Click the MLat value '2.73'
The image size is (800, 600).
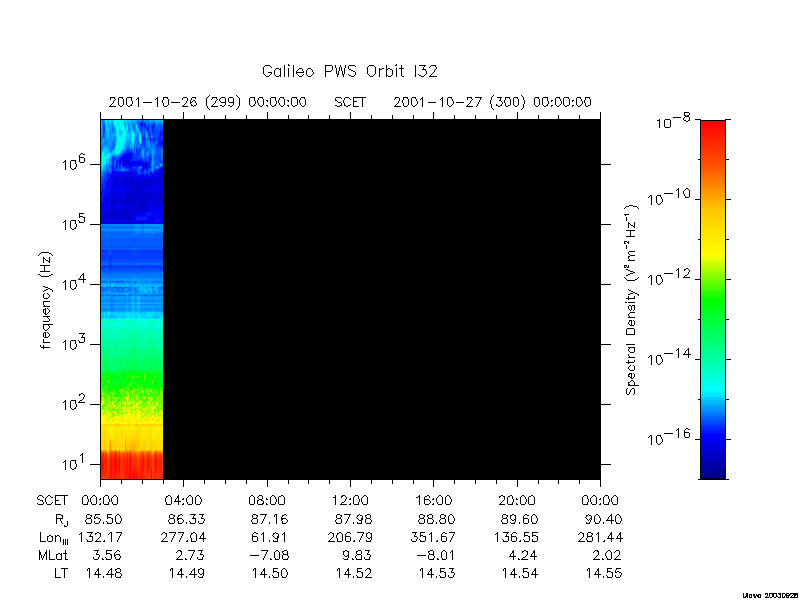[190, 555]
